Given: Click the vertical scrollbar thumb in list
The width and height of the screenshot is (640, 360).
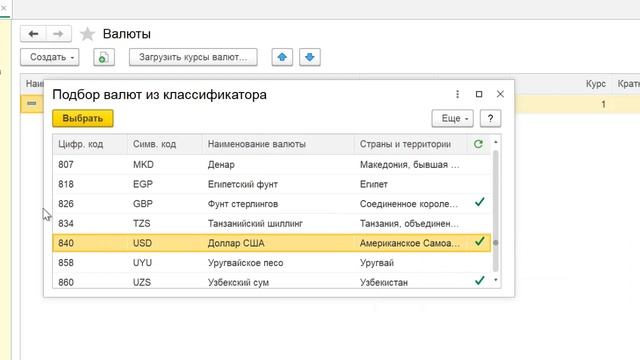Looking at the screenshot, I should coord(496,210).
